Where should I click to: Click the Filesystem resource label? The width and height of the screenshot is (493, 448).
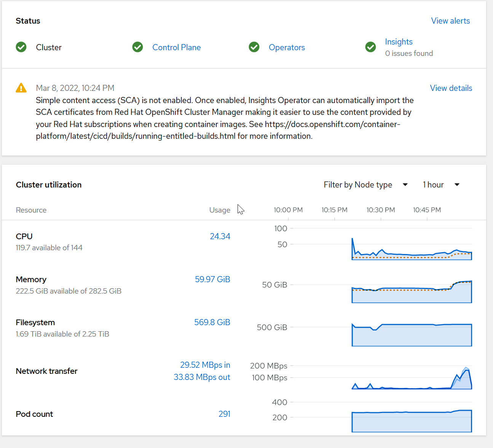pos(35,322)
